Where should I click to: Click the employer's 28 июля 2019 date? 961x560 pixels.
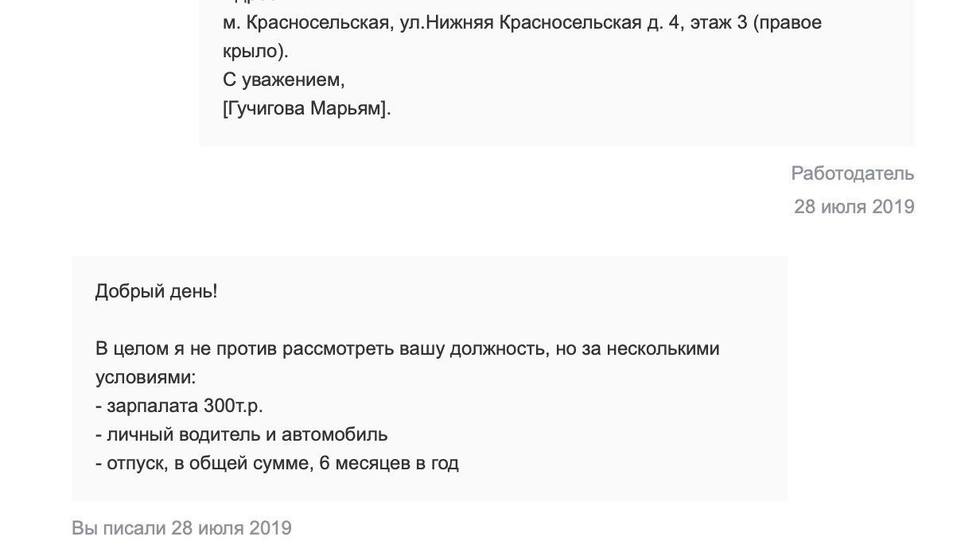coord(854,207)
